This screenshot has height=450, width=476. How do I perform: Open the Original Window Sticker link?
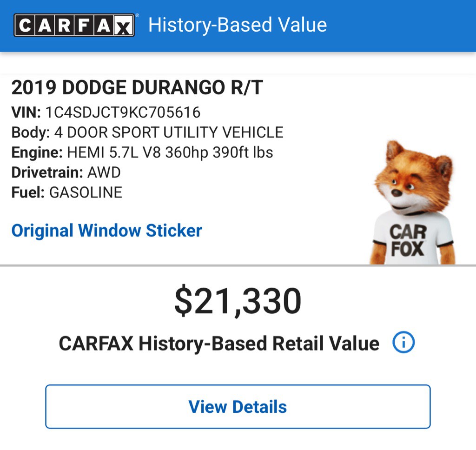pyautogui.click(x=106, y=230)
